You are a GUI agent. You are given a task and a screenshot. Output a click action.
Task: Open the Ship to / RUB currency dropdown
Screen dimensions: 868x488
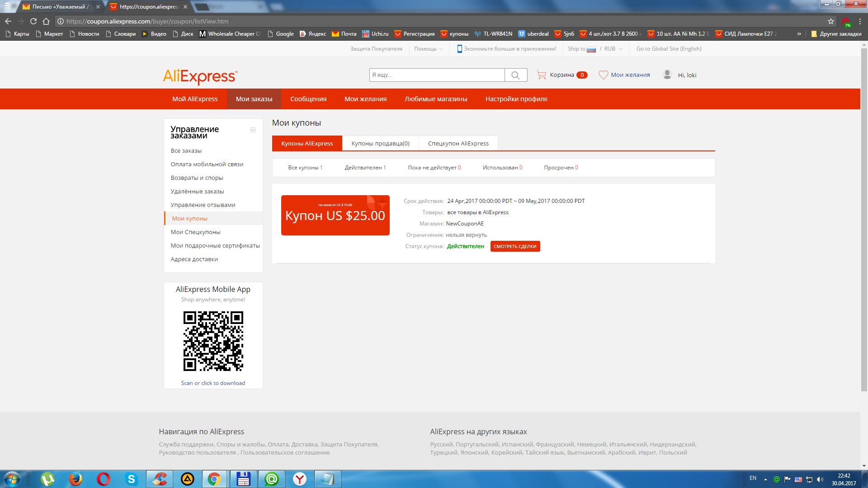coord(595,49)
